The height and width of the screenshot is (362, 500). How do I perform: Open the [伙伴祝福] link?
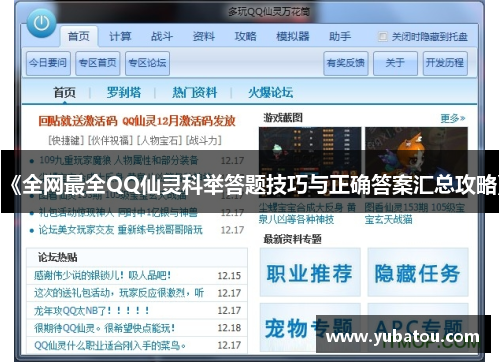coord(110,140)
